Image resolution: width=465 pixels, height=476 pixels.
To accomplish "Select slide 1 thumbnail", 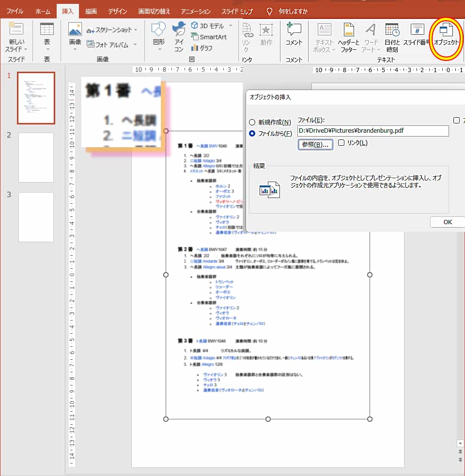I will point(36,98).
